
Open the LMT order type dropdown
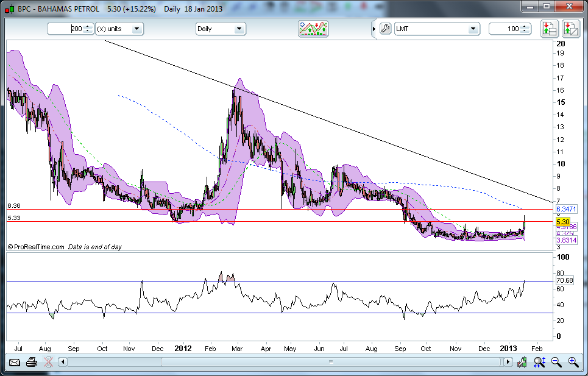[436, 29]
